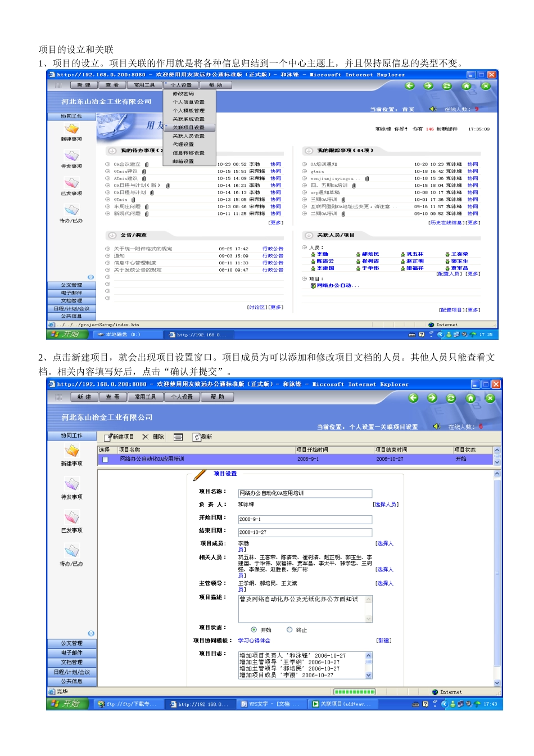The image size is (534, 756).
Task: Open 已发事项 folder icon in top window sidebar
Action: (x=71, y=183)
